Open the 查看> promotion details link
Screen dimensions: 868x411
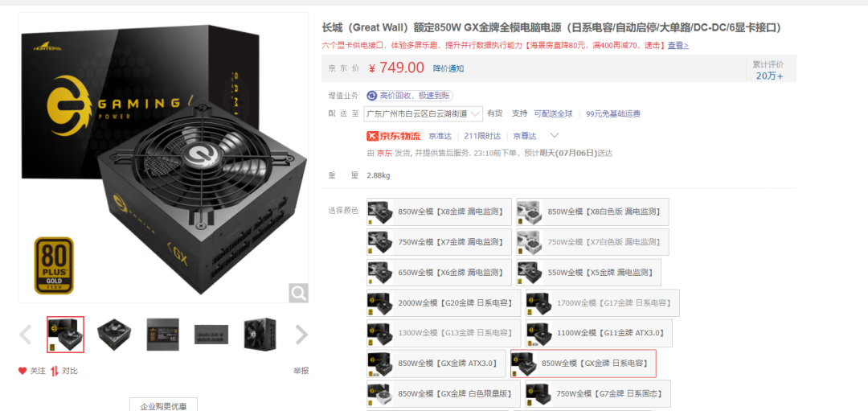[x=678, y=45]
